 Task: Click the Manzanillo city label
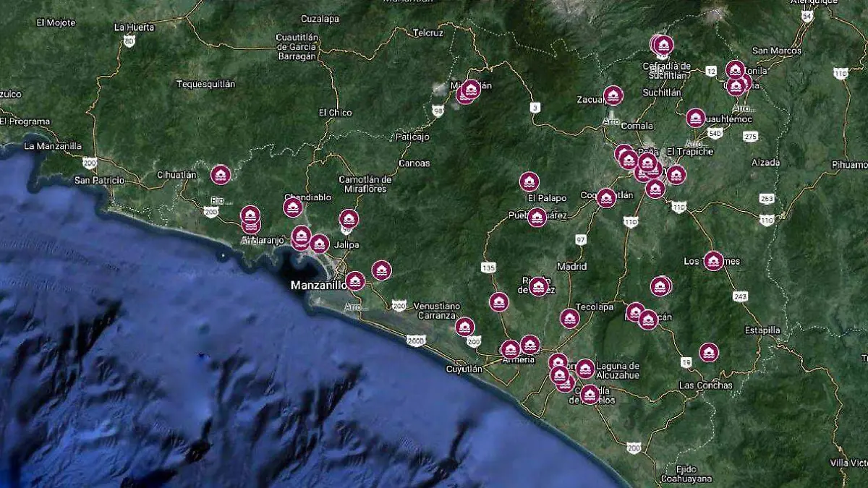pyautogui.click(x=318, y=285)
